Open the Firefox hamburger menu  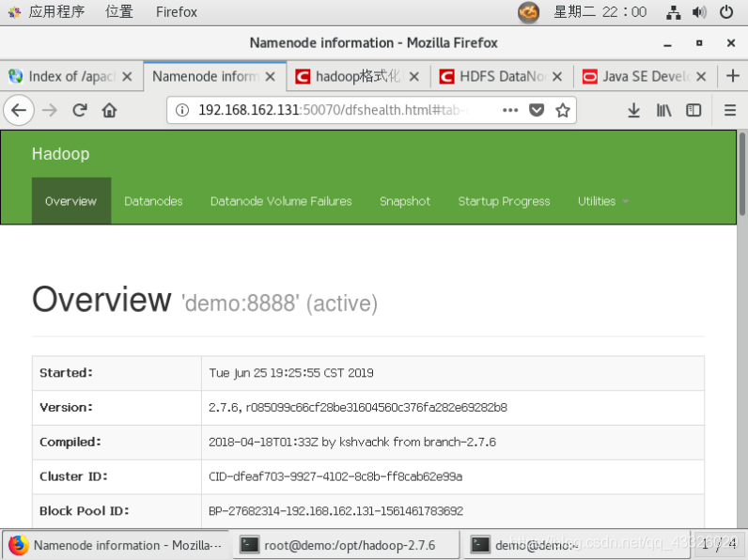[730, 111]
